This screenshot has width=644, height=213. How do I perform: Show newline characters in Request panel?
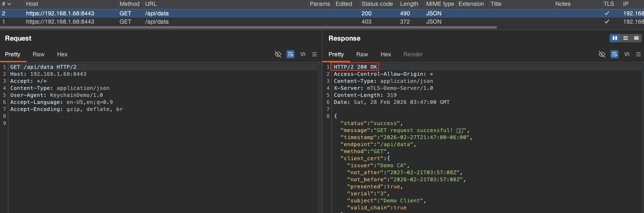303,54
